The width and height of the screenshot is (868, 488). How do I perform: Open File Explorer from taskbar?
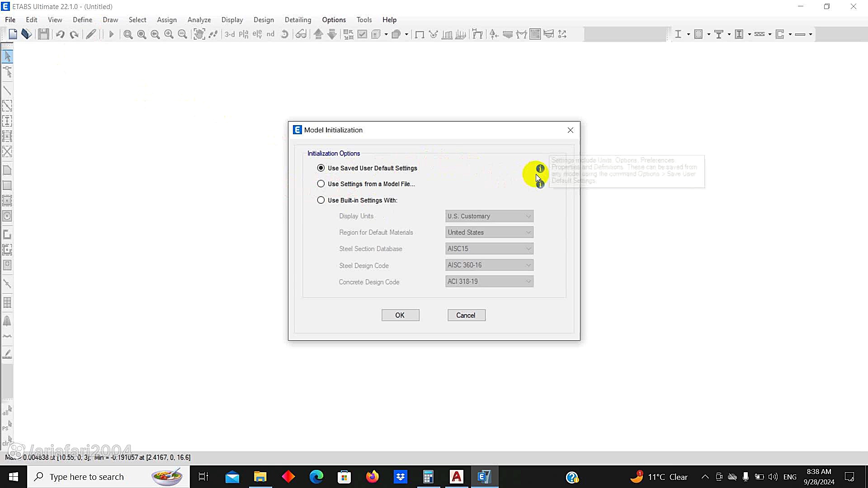260,477
